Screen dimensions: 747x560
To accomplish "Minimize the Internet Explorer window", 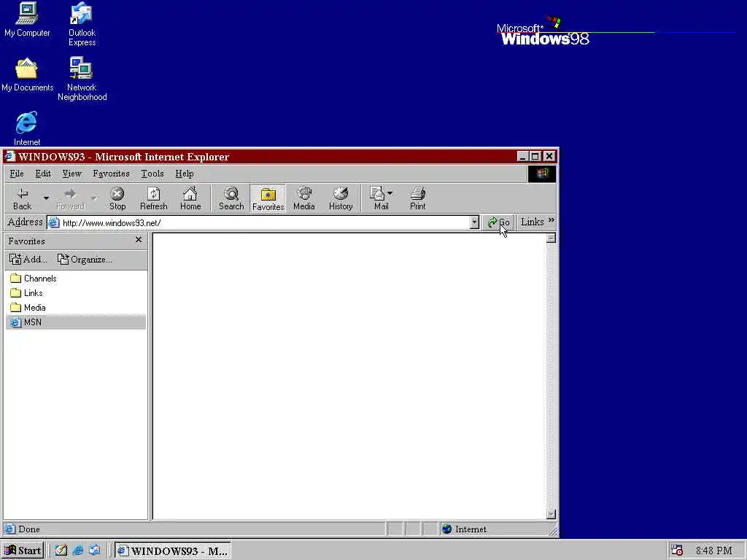I will click(x=522, y=156).
